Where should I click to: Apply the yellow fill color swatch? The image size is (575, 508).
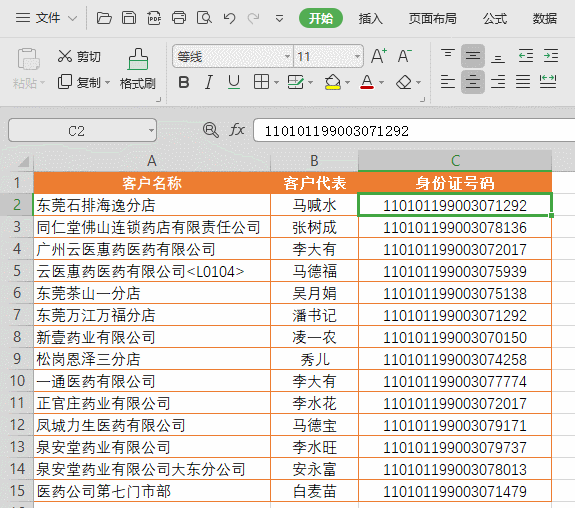(x=333, y=83)
